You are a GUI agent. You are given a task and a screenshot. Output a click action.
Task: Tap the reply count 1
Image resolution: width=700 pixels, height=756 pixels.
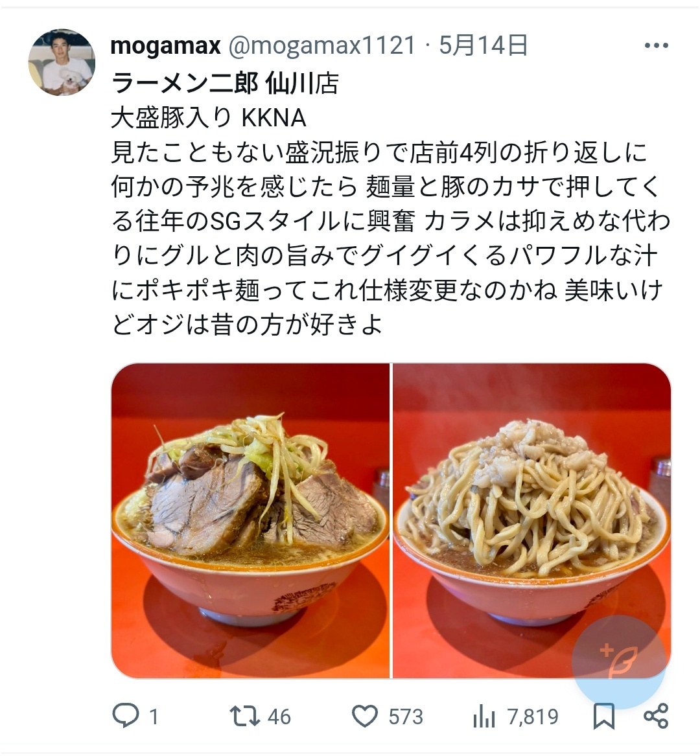(x=154, y=717)
